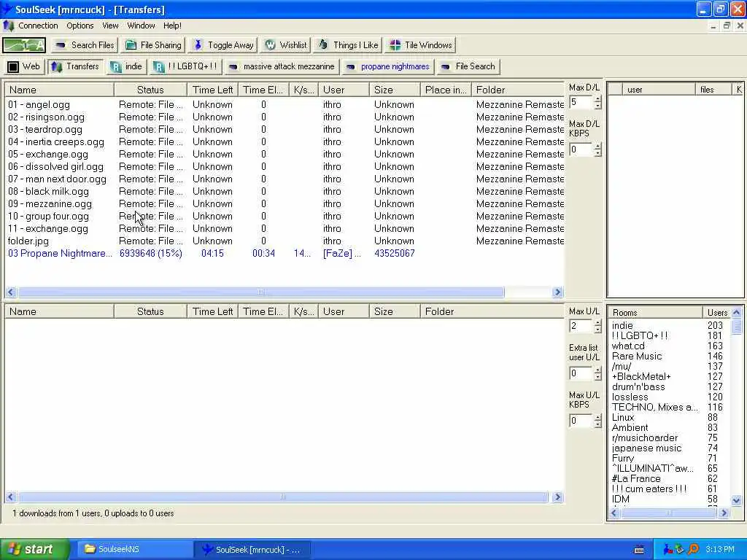Viewport: 747px width, 560px height.
Task: Decrease Extra list user U/L spinner
Action: [x=598, y=377]
